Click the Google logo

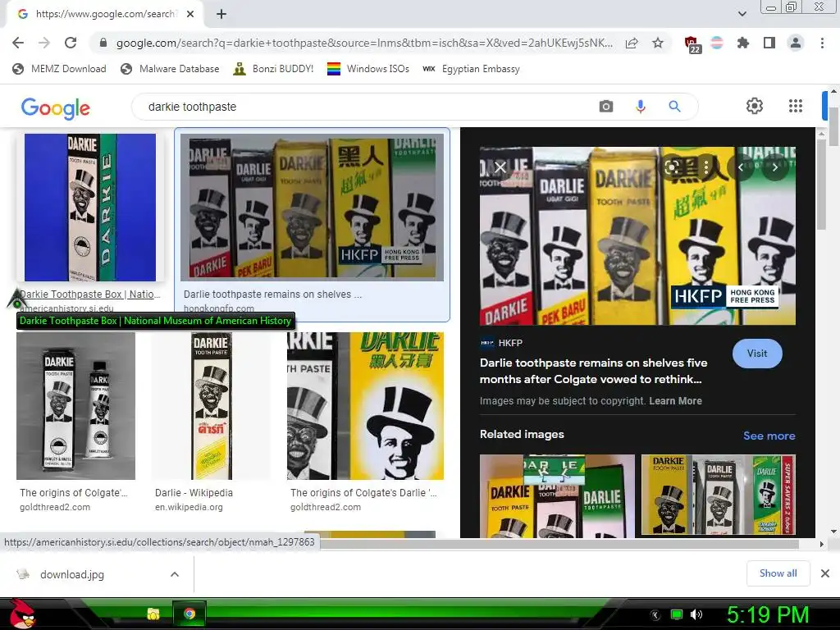[x=56, y=107]
